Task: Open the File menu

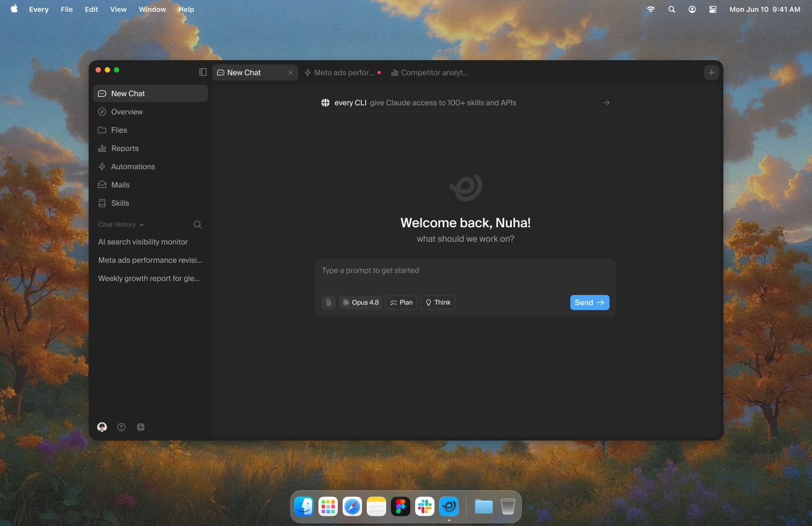Action: tap(67, 9)
